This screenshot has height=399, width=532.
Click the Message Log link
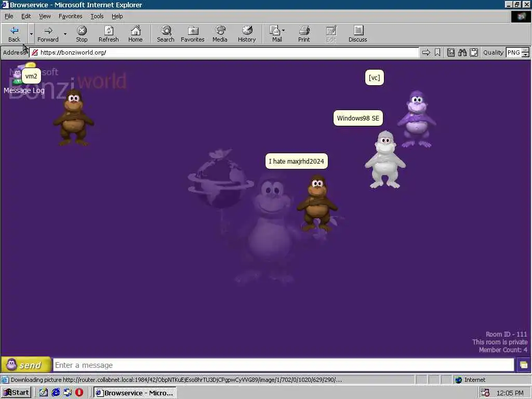[x=24, y=90]
